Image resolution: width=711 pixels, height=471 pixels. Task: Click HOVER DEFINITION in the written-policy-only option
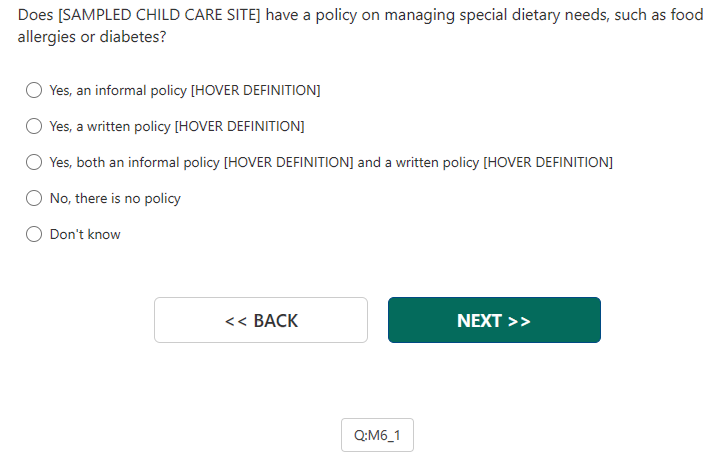239,126
